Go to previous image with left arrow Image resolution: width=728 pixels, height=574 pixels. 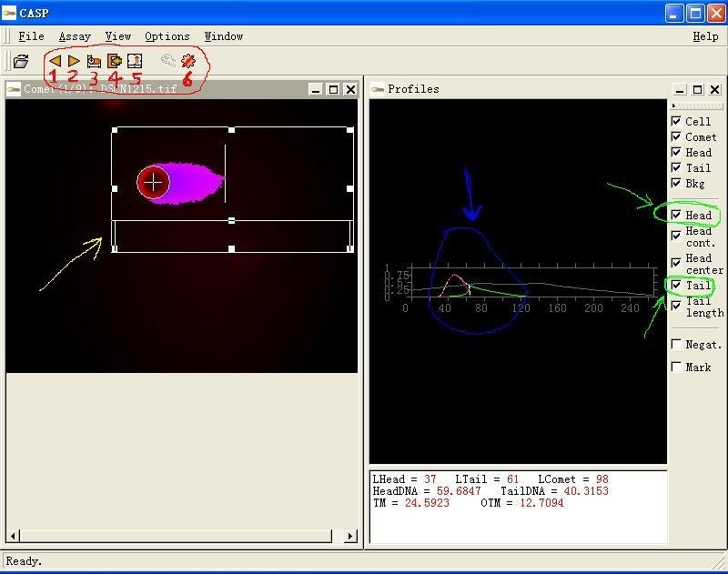pos(55,61)
